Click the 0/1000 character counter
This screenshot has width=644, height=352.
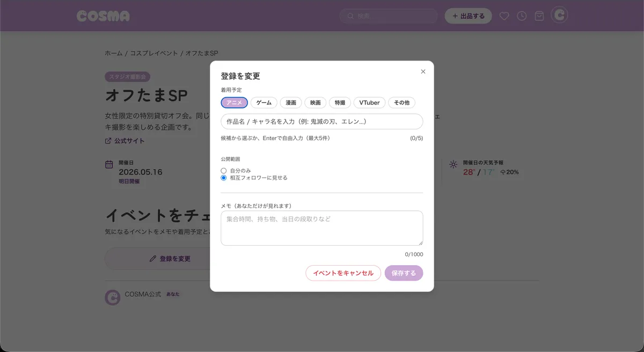coord(414,254)
